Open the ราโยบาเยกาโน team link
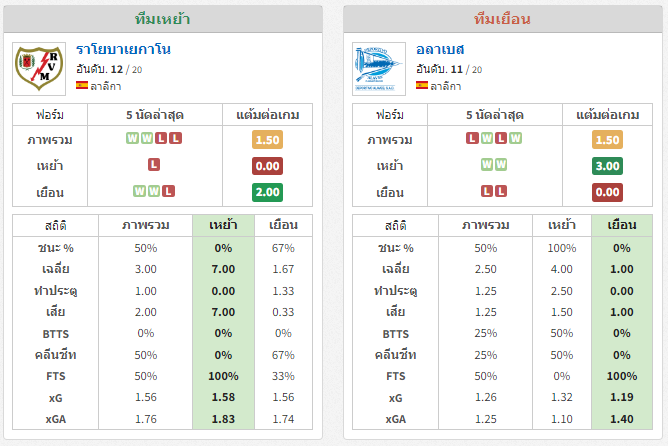This screenshot has height=446, width=668. tap(124, 49)
